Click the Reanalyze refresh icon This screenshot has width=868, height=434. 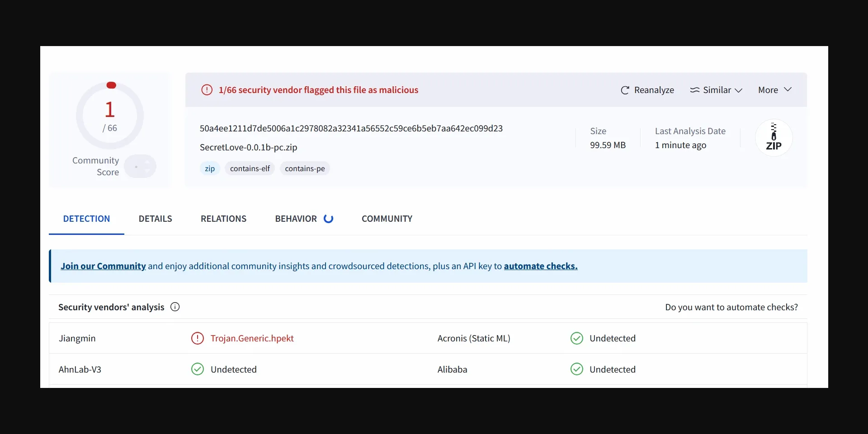click(x=625, y=90)
